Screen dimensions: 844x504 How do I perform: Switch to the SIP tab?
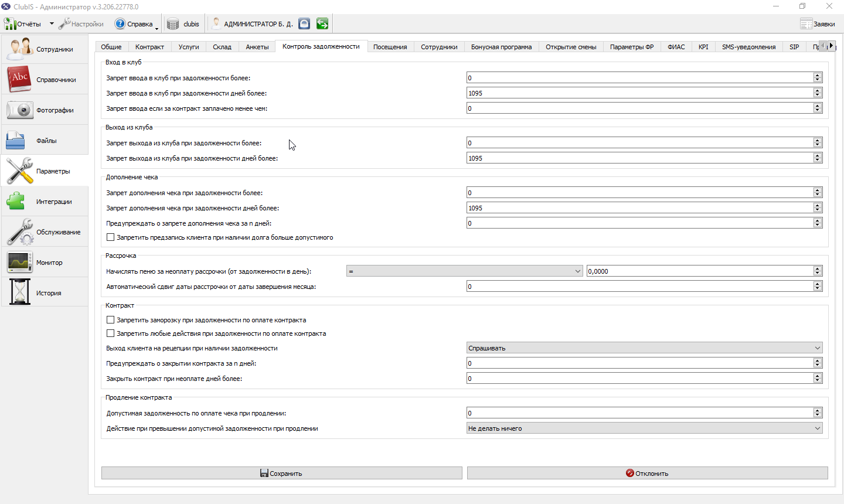tap(794, 47)
